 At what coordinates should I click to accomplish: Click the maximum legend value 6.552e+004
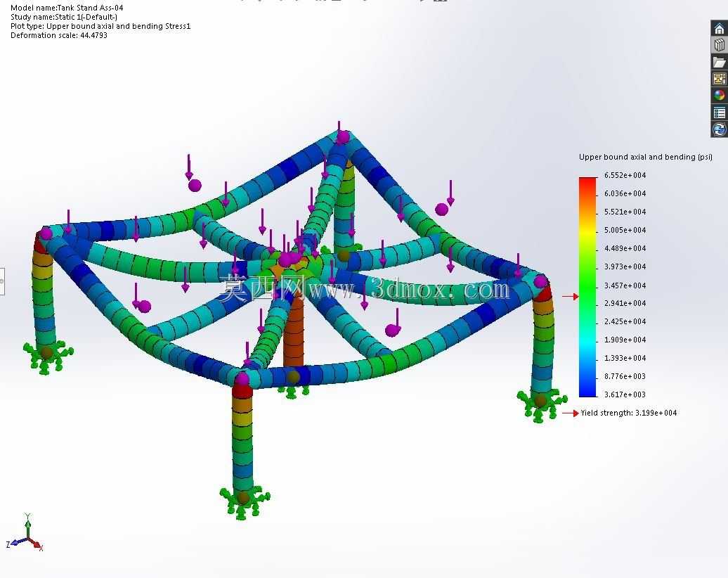[625, 175]
